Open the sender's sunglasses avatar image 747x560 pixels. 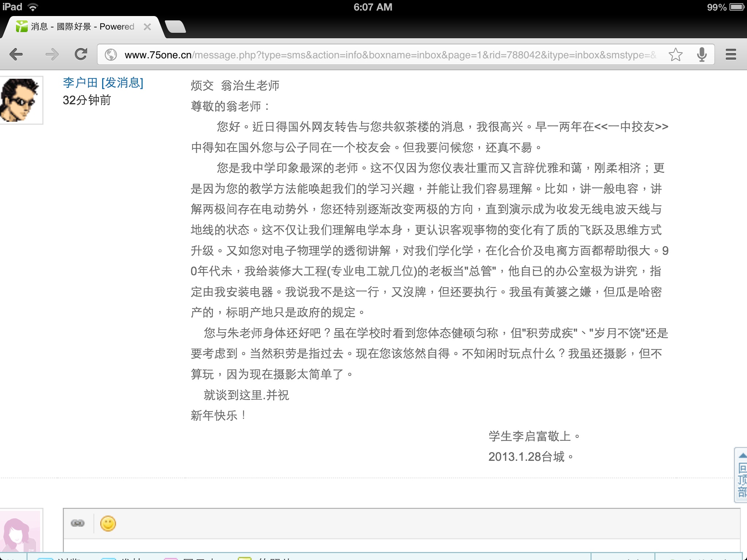[20, 100]
